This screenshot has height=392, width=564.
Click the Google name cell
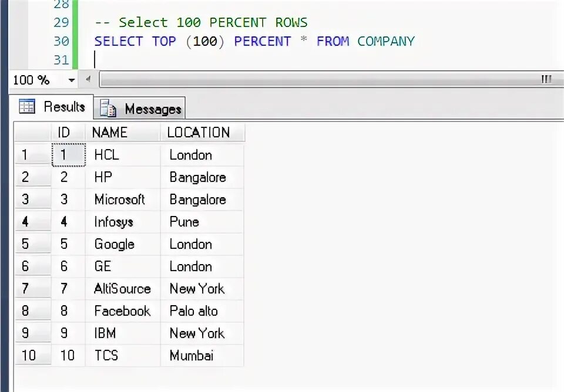[x=123, y=244]
